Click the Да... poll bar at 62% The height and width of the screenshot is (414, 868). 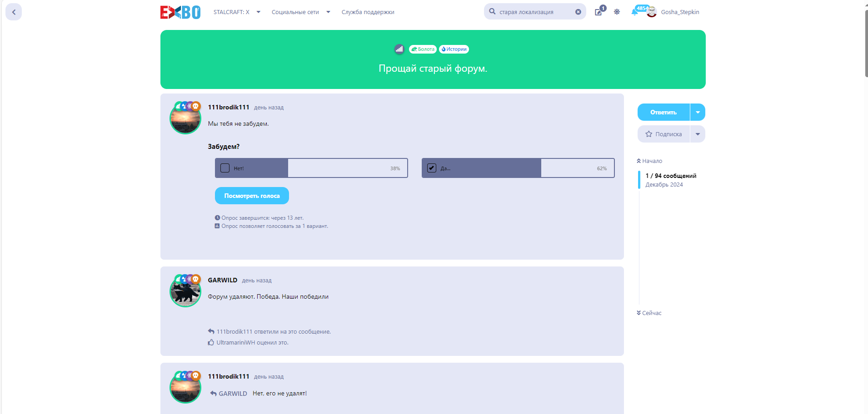[518, 168]
